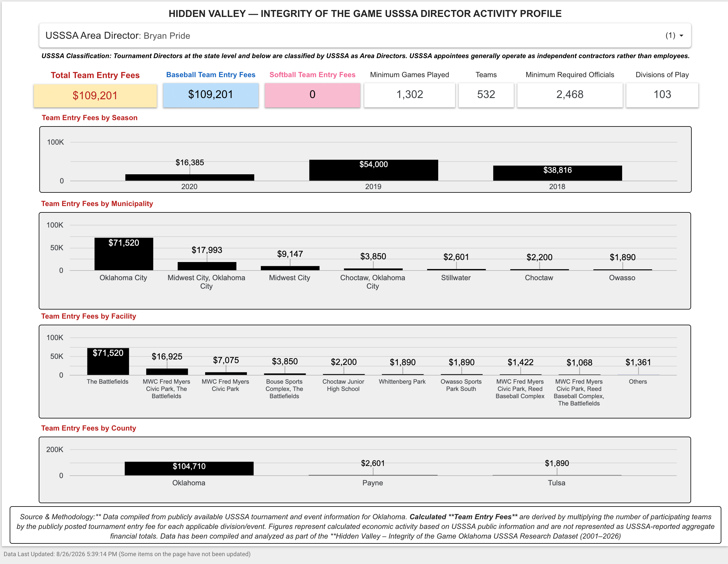Click the Team Entry Fees by County heading

pos(89,428)
